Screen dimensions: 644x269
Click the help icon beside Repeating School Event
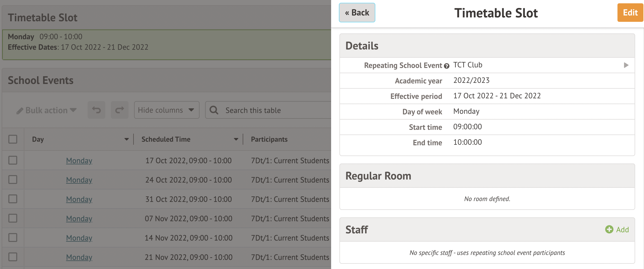point(447,66)
